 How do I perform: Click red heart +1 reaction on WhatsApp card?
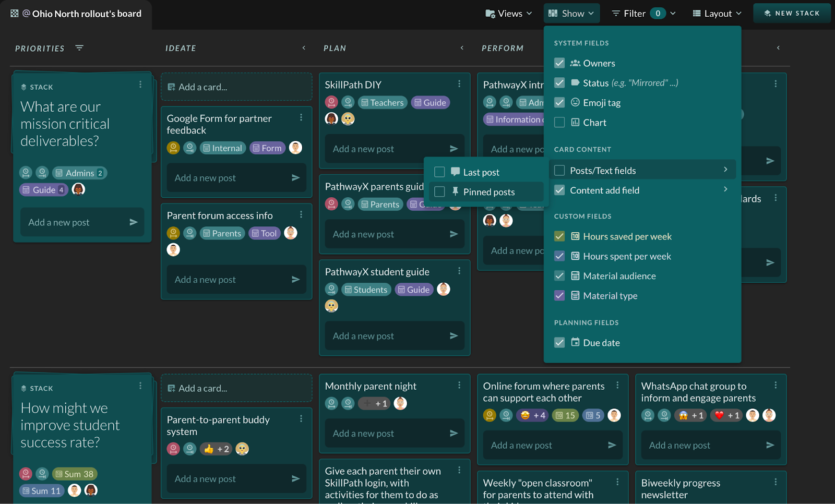pos(726,415)
